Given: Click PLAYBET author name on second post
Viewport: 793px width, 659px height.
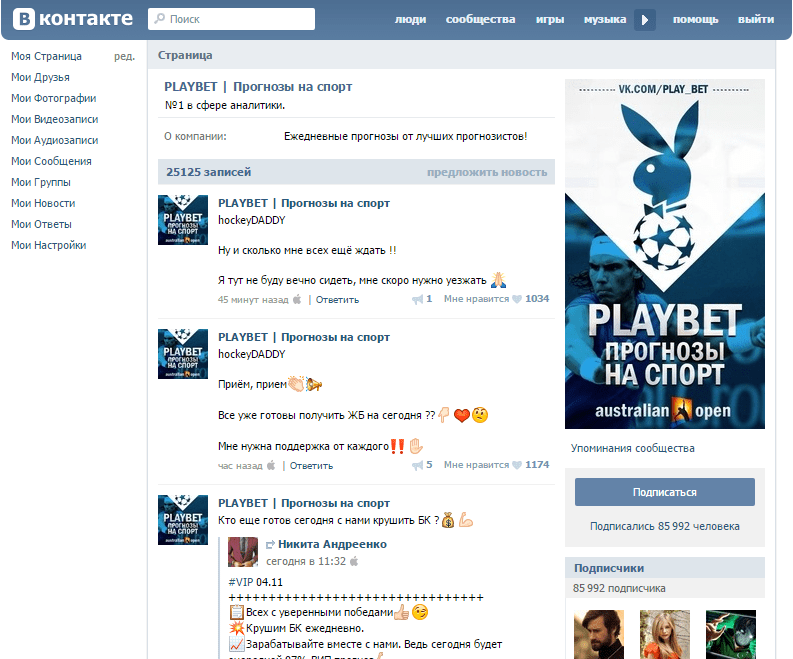Looking at the screenshot, I should click(x=304, y=337).
